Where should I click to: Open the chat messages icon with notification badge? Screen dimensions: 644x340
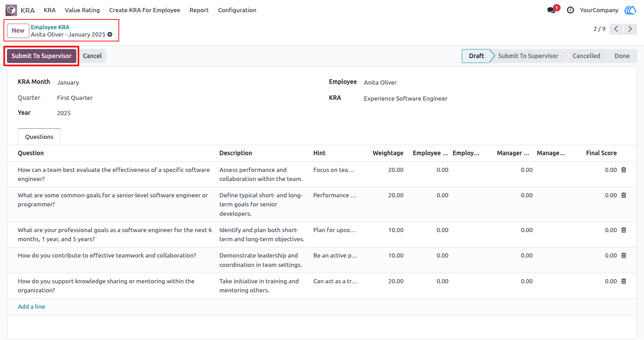click(551, 10)
